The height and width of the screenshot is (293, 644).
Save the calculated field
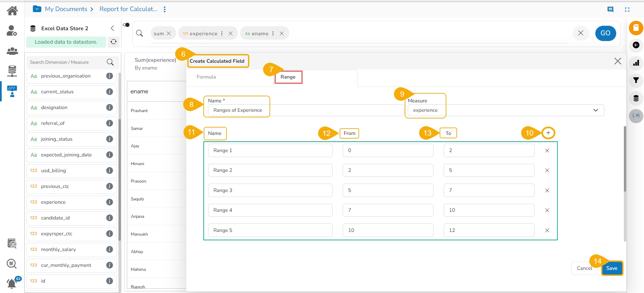pyautogui.click(x=611, y=268)
